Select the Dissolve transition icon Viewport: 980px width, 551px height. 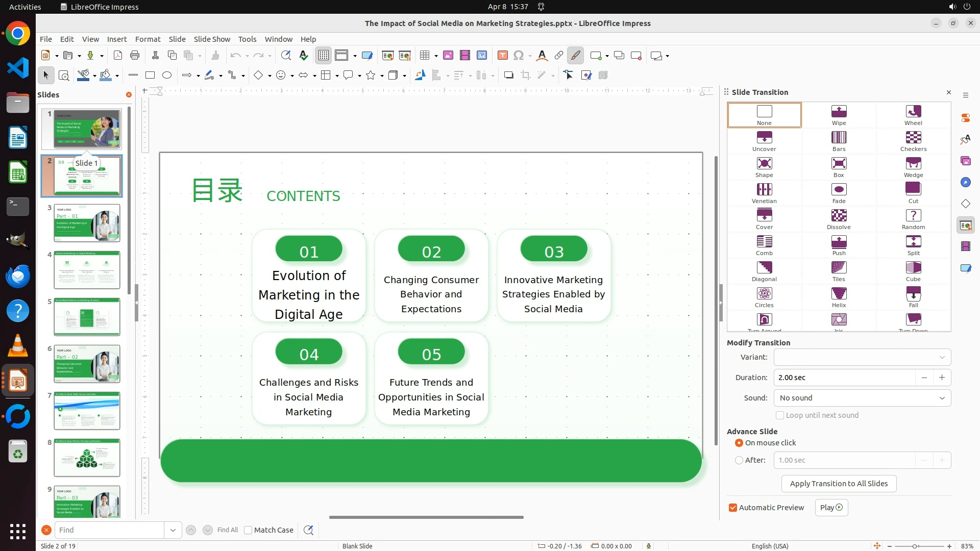[x=839, y=216]
